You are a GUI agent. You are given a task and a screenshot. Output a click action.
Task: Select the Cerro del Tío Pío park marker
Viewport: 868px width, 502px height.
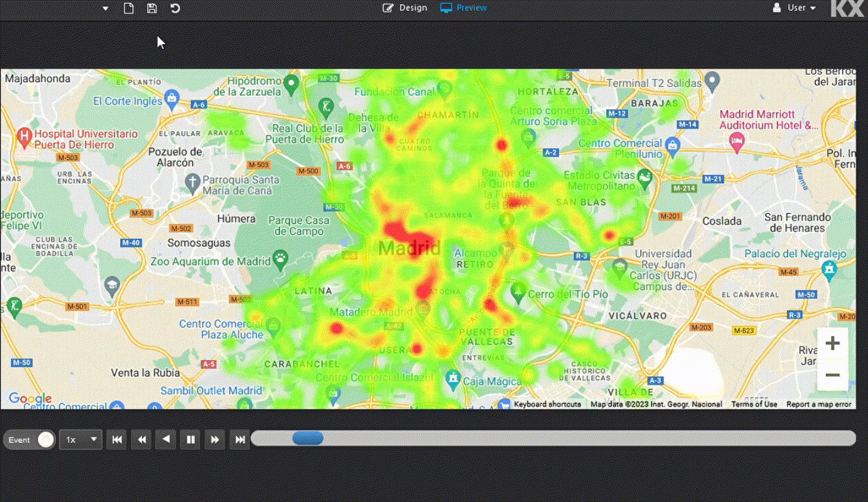[x=518, y=292]
